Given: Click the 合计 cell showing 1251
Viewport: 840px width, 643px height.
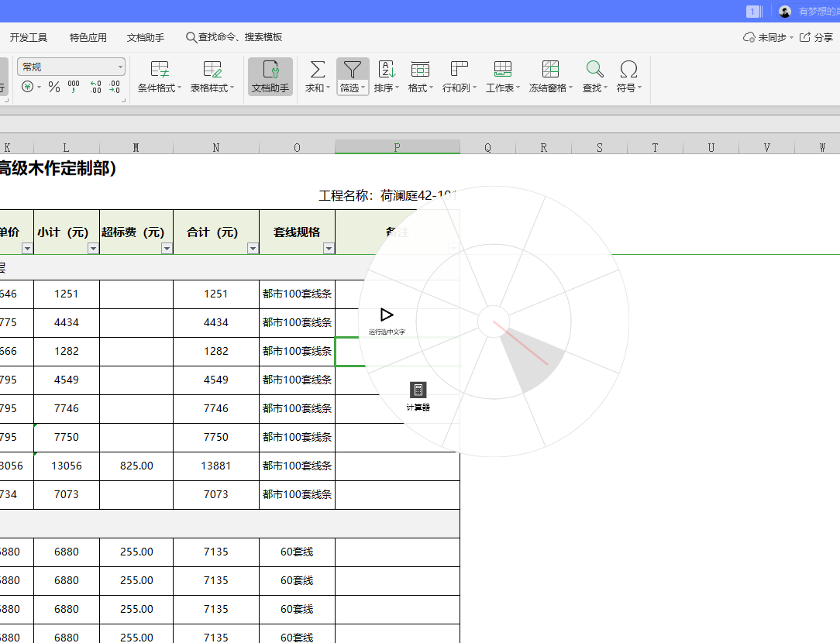Looking at the screenshot, I should [216, 294].
